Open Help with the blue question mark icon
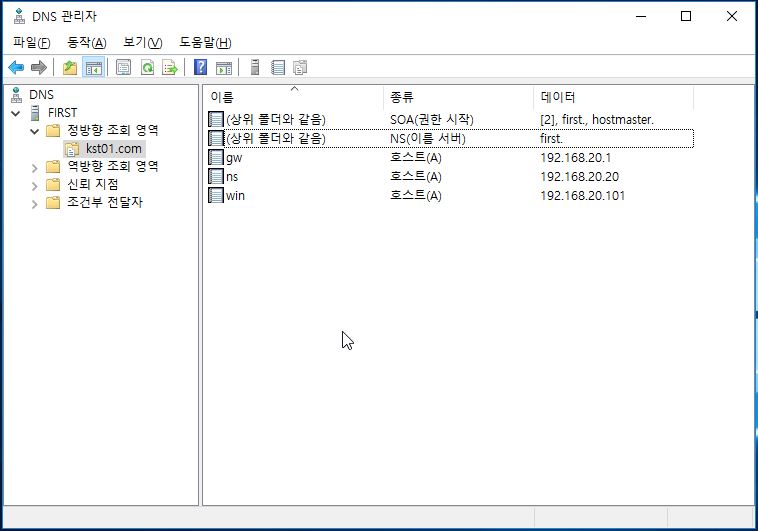This screenshot has width=758, height=531. pos(200,67)
